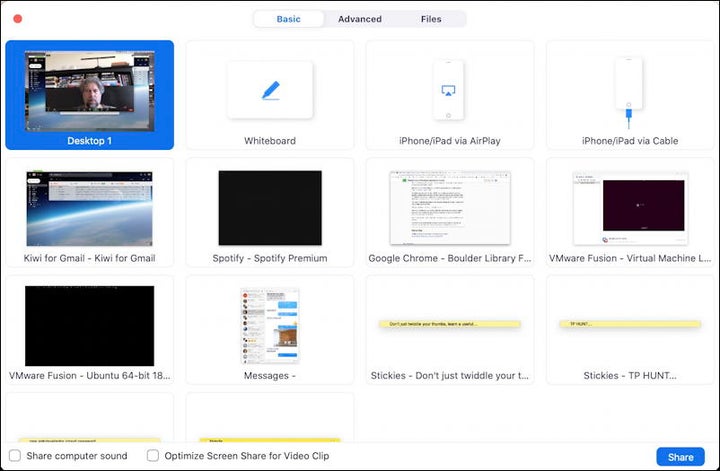Switch to the Advanced tab

(360, 19)
